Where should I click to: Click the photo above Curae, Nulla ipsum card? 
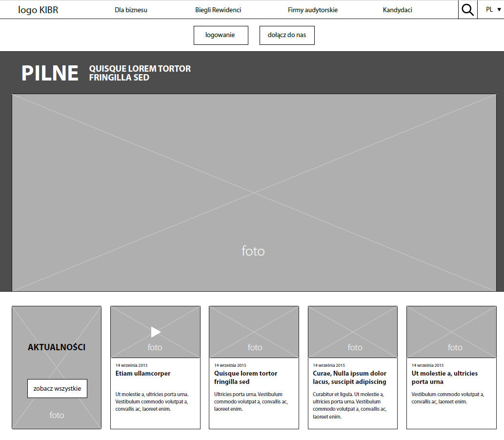pos(353,332)
